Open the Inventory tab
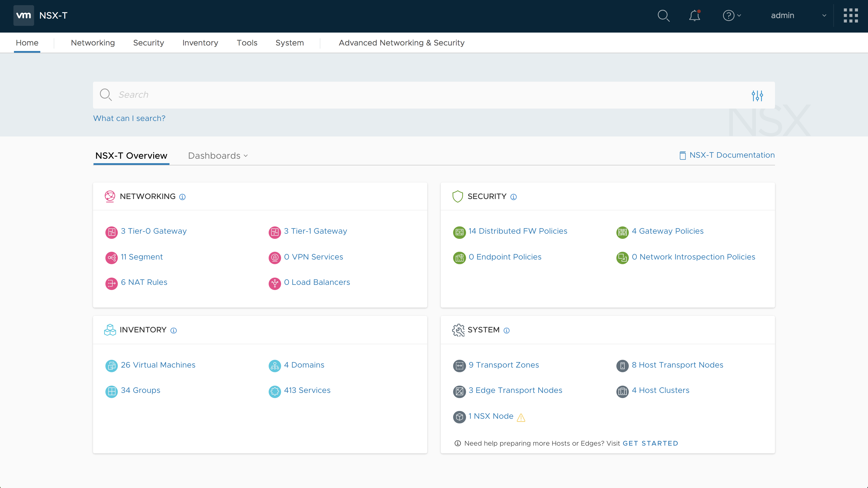This screenshot has width=868, height=488. pyautogui.click(x=200, y=43)
